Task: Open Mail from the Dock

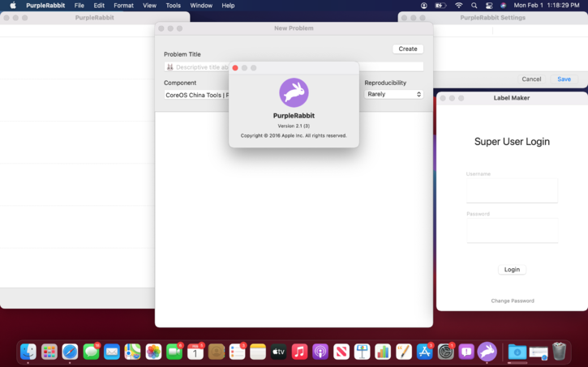Action: coord(112,352)
